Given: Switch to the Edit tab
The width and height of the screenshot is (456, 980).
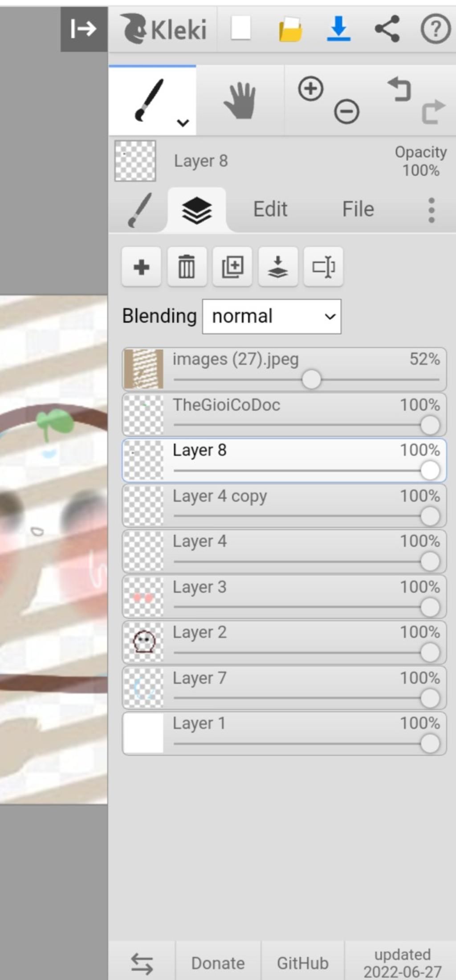Looking at the screenshot, I should pos(270,209).
